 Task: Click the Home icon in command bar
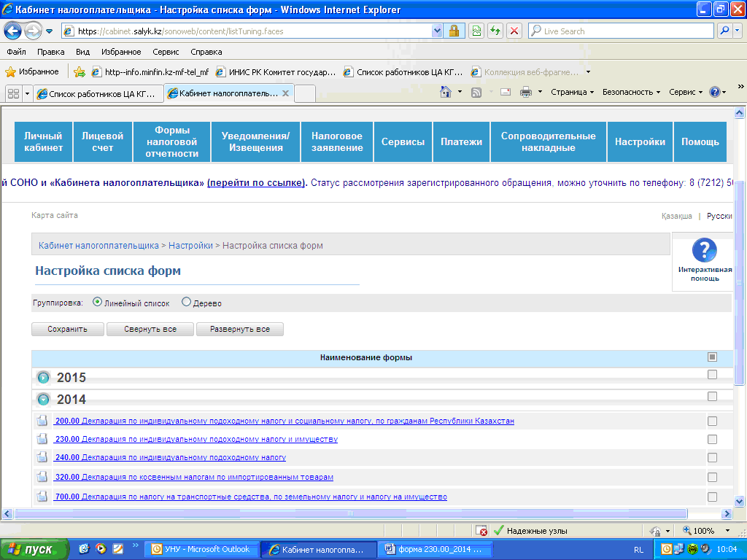(x=446, y=92)
